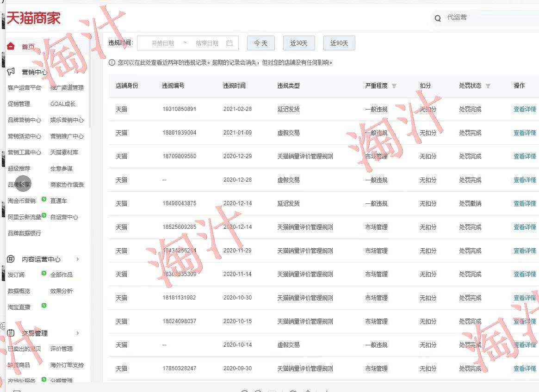Go to 品牌营销中心

(x=25, y=120)
